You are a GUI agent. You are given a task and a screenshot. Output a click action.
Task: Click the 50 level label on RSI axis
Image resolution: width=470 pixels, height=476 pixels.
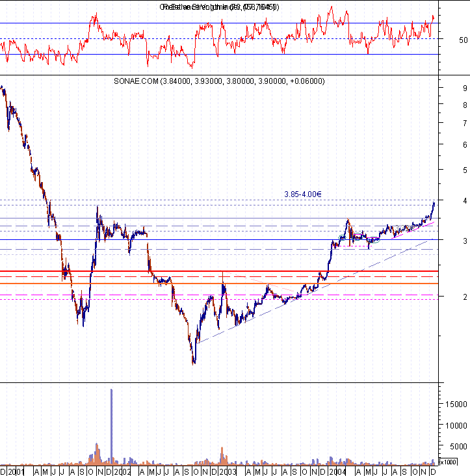click(x=445, y=40)
